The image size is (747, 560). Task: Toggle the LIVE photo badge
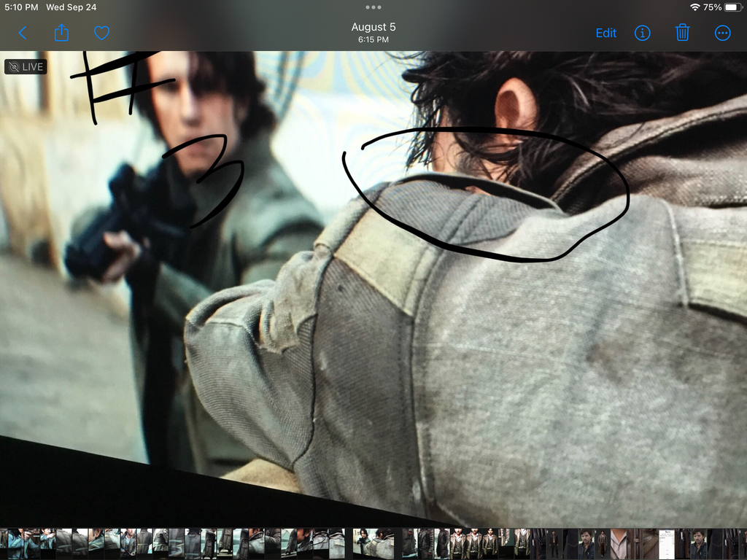pos(26,67)
